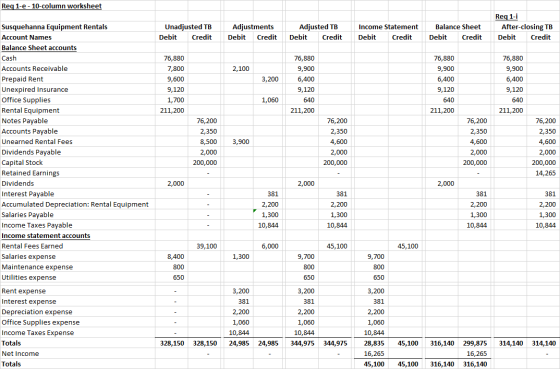Click the 'Rental Fees Earned' account name
Image resolution: width=560 pixels, height=369 pixels.
32,246
